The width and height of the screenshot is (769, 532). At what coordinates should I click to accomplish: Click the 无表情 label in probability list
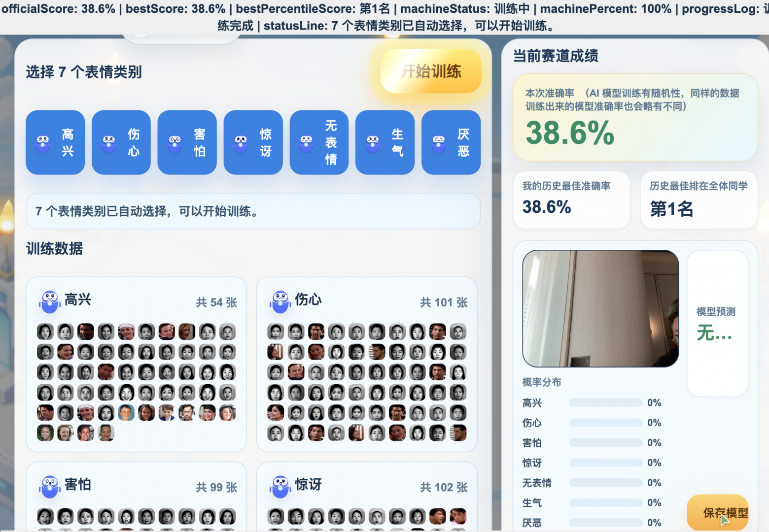click(x=537, y=483)
